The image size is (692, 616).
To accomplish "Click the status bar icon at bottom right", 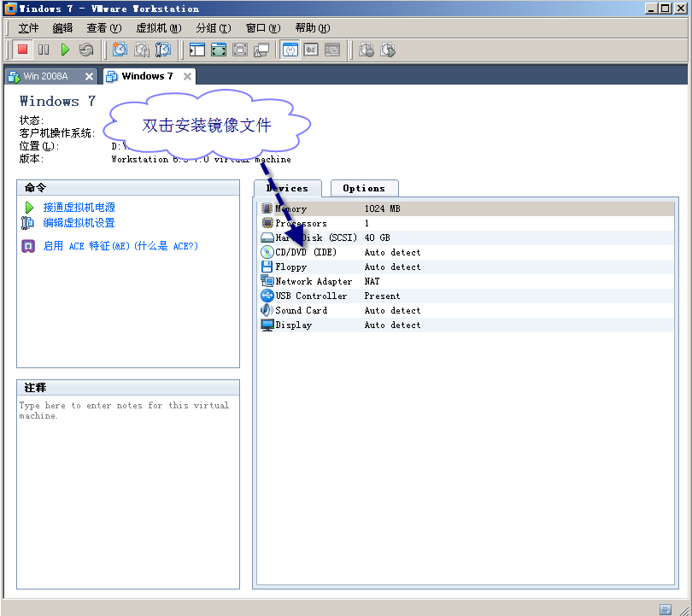I will click(x=666, y=609).
